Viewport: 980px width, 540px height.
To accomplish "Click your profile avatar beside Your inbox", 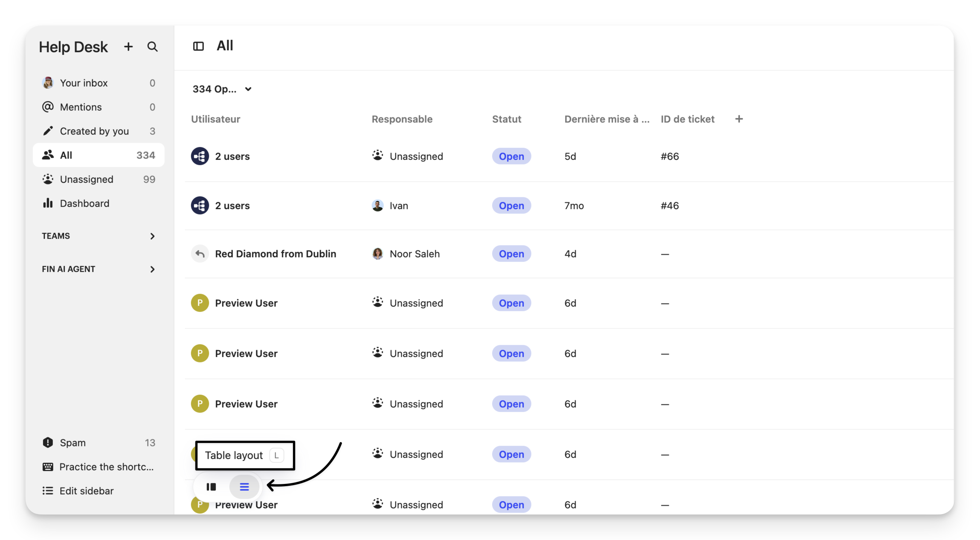I will (x=47, y=82).
